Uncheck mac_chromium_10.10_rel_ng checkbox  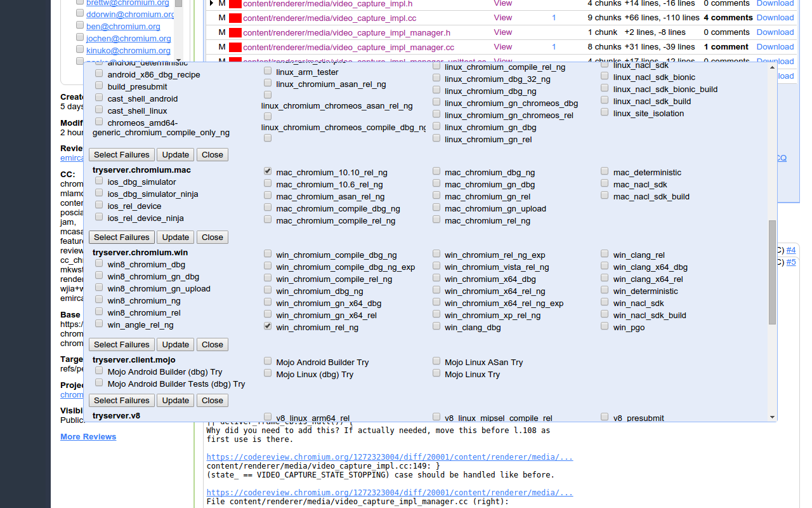tap(268, 171)
